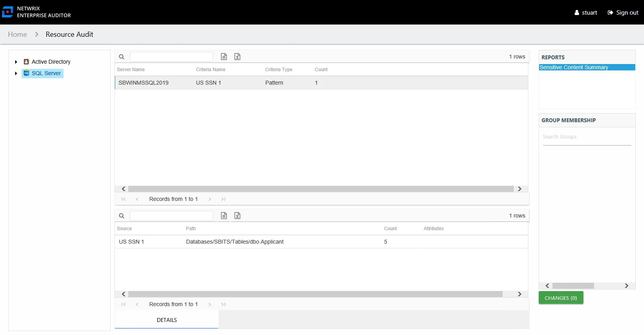Go to last page of upper table

point(223,199)
